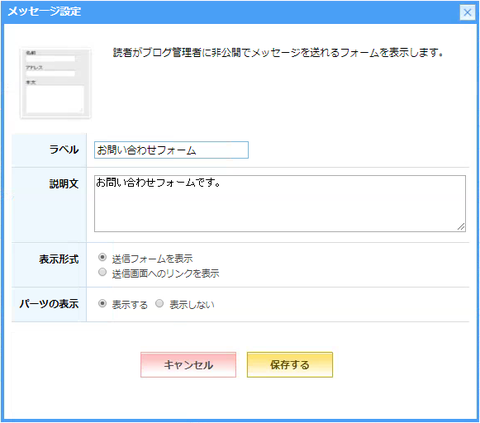Close the メッセージ設定 dialog with X
The width and height of the screenshot is (480, 423).
pyautogui.click(x=467, y=13)
